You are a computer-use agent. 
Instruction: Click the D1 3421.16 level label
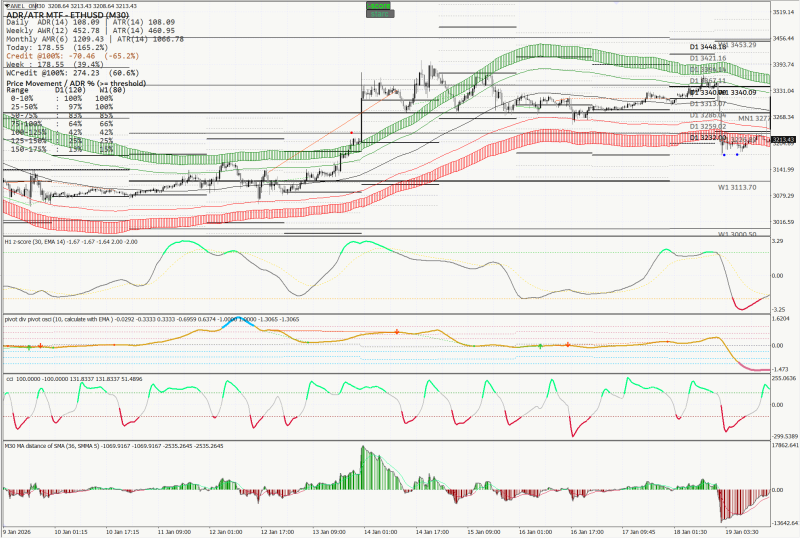pos(708,58)
